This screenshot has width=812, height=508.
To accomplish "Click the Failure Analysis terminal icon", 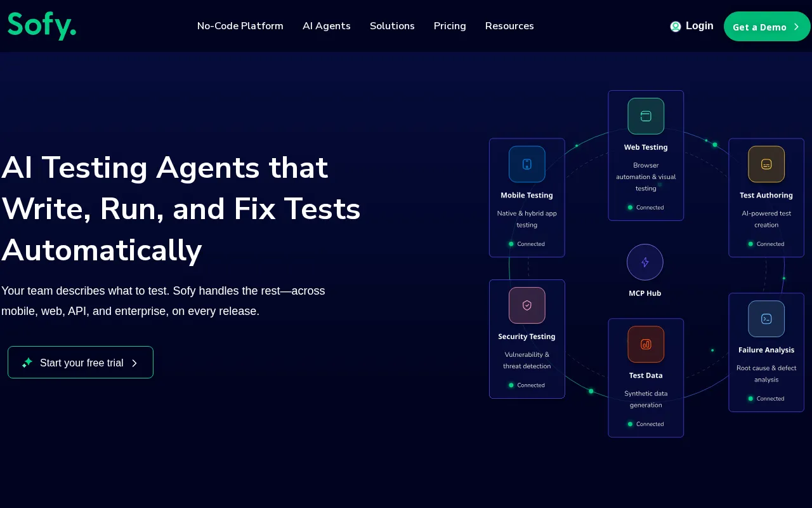I will (766, 319).
